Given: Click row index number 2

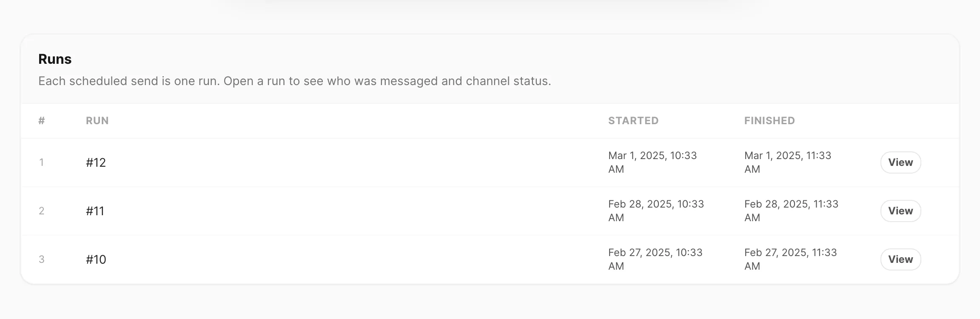Looking at the screenshot, I should [x=42, y=211].
